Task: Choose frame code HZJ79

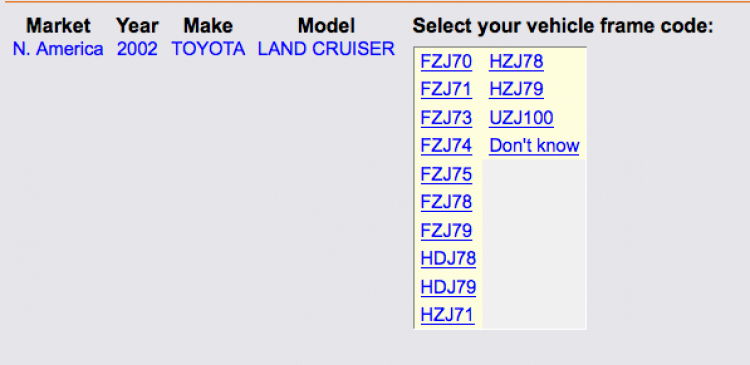Action: pyautogui.click(x=516, y=89)
